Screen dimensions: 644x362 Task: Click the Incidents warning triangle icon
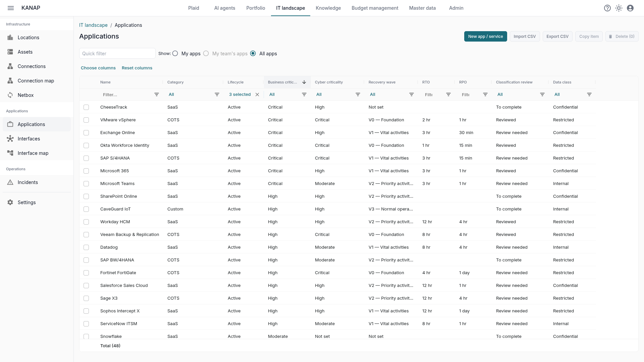click(x=10, y=182)
